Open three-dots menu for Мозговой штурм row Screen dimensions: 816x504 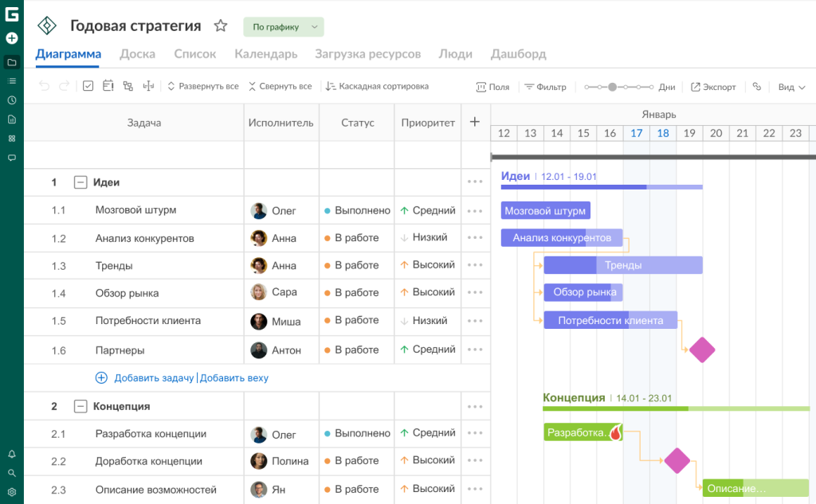point(475,211)
